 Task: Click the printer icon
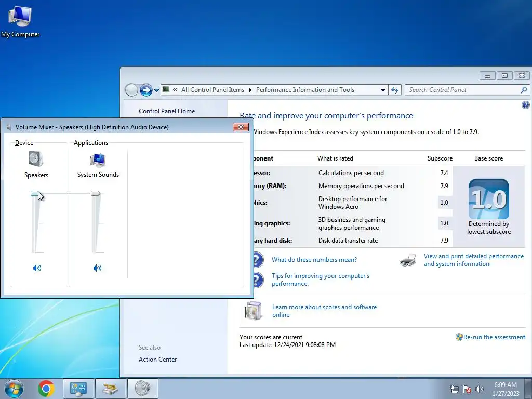(407, 260)
